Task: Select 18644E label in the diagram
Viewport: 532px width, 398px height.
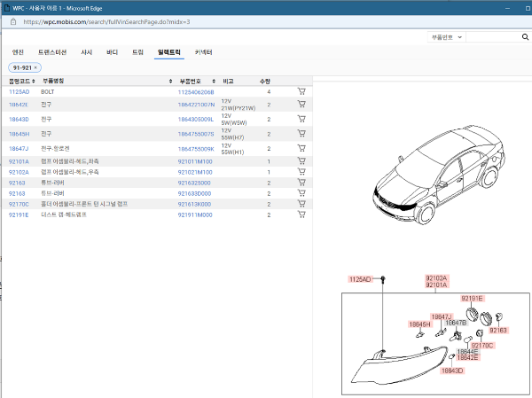Action: tap(468, 352)
